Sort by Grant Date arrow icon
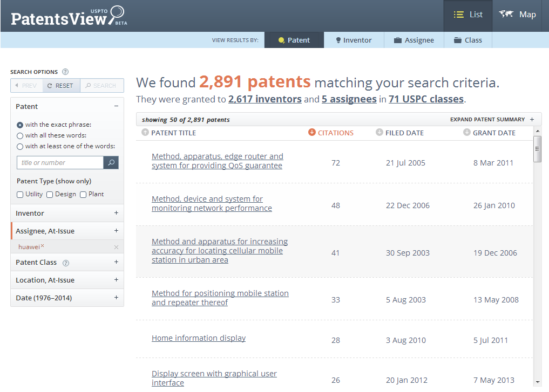Image resolution: width=549 pixels, height=392 pixels. pyautogui.click(x=466, y=133)
